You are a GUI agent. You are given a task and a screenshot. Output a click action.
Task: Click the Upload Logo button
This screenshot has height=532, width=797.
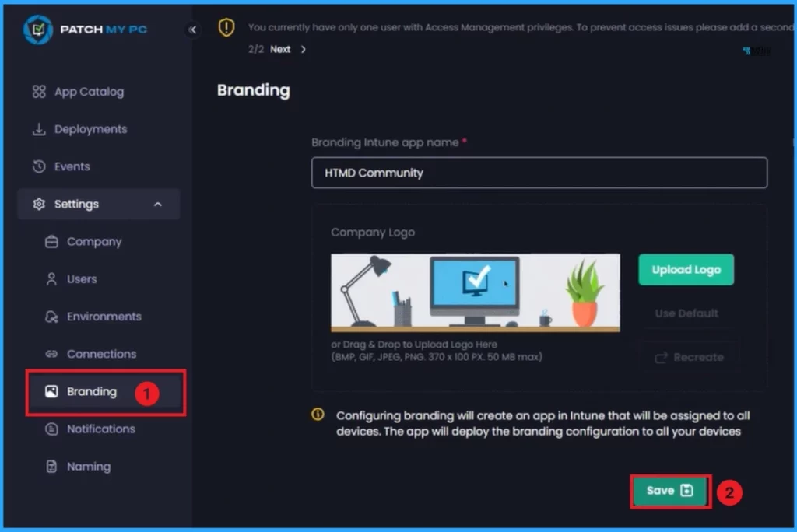pos(686,270)
